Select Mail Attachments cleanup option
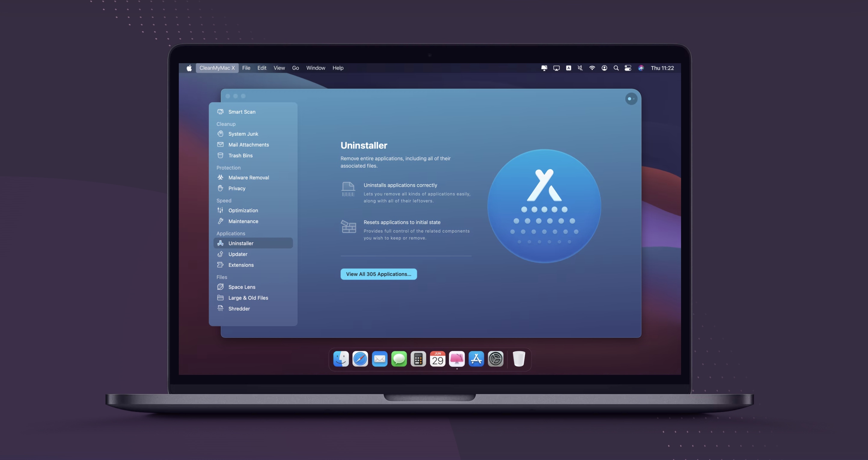The height and width of the screenshot is (460, 868). (248, 144)
